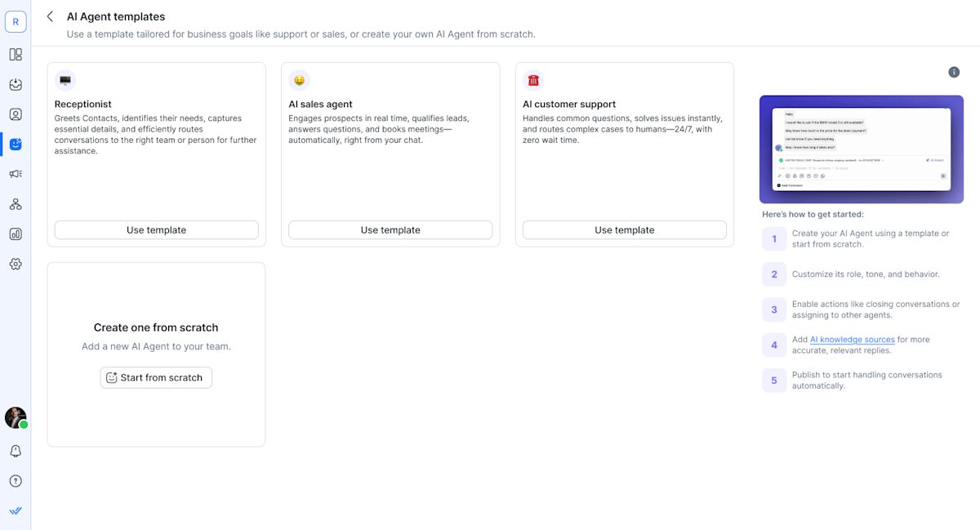Viewport: 980px width, 530px height.
Task: Click the info icon above the preview image
Action: coord(954,72)
